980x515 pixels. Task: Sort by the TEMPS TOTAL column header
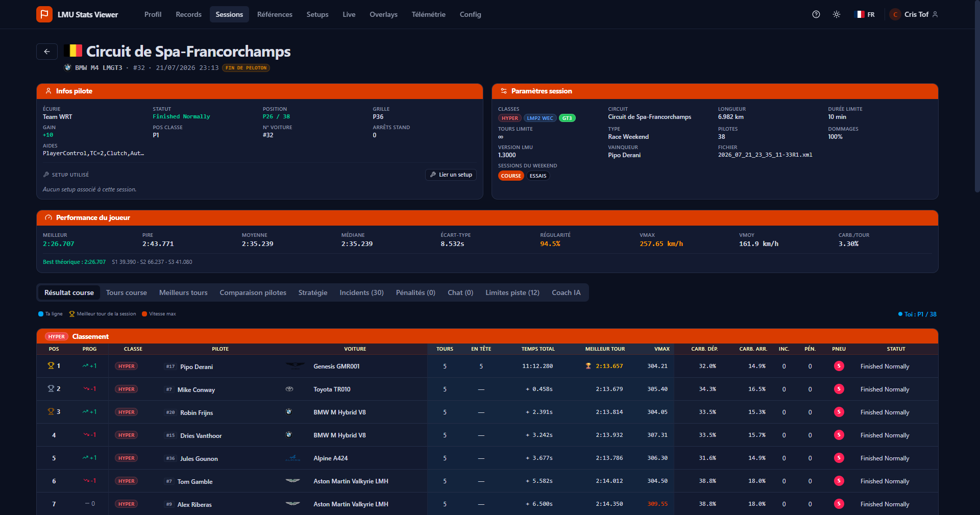tap(538, 349)
